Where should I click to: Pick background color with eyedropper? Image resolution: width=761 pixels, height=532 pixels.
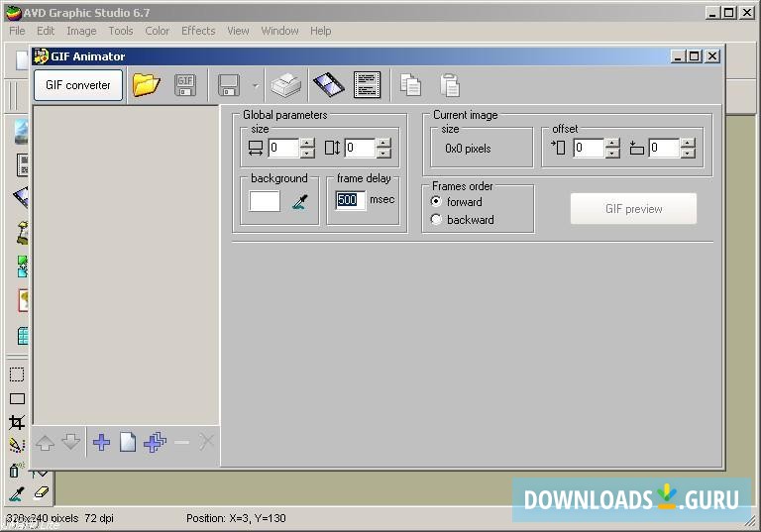(x=300, y=201)
